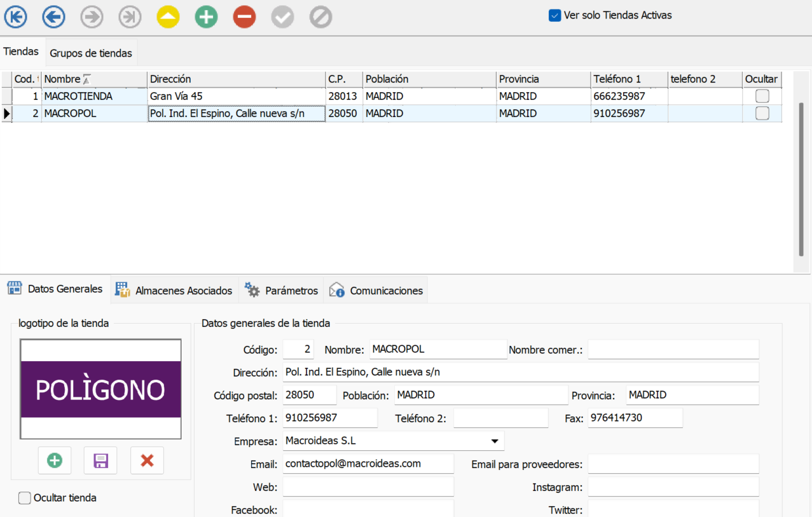Click the Teléfono 1 input field

coord(330,418)
